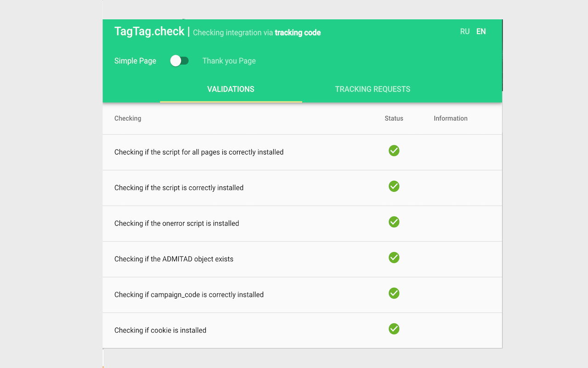Click the tracking code text in the header
The width and height of the screenshot is (588, 368).
298,33
